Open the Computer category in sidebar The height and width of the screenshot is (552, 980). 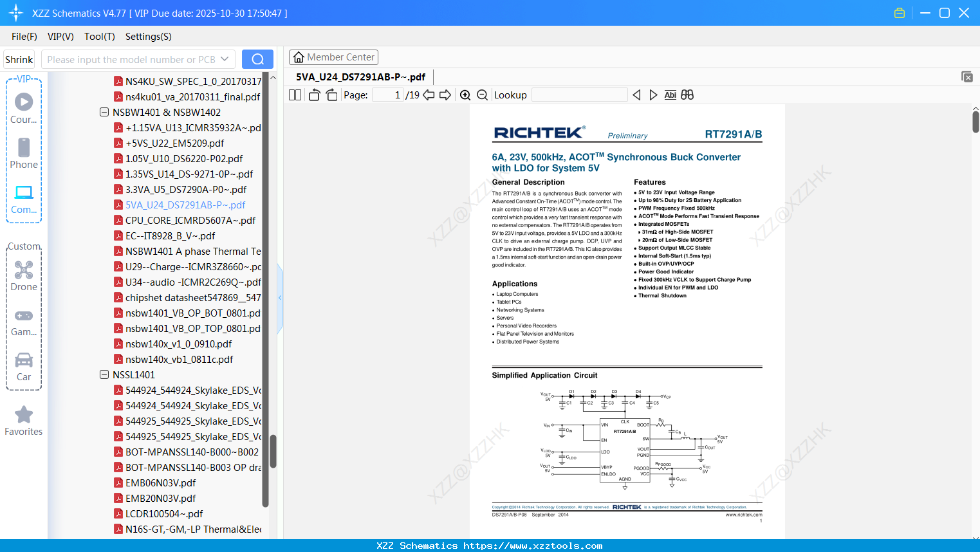click(x=24, y=199)
